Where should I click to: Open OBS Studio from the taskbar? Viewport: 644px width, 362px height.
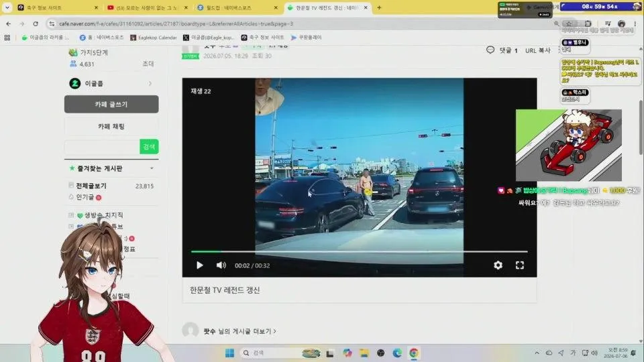click(381, 353)
